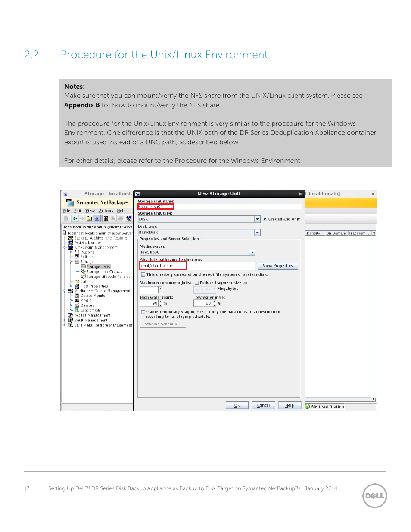The height and width of the screenshot is (532, 411).
Task: Open the Disk type dropdown
Action: (258, 233)
